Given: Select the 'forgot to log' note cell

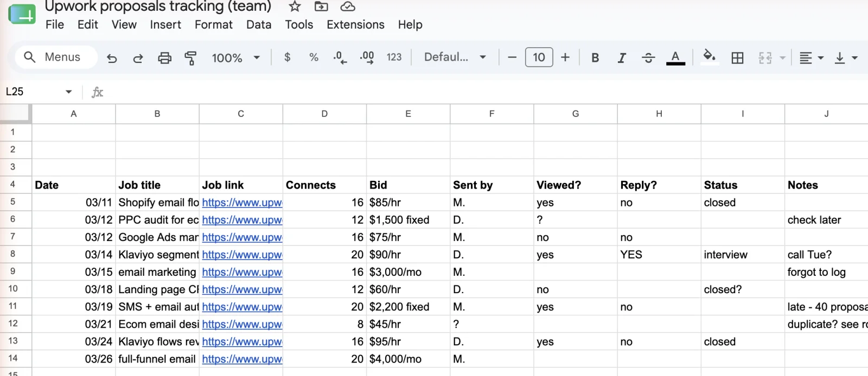Looking at the screenshot, I should 826,271.
